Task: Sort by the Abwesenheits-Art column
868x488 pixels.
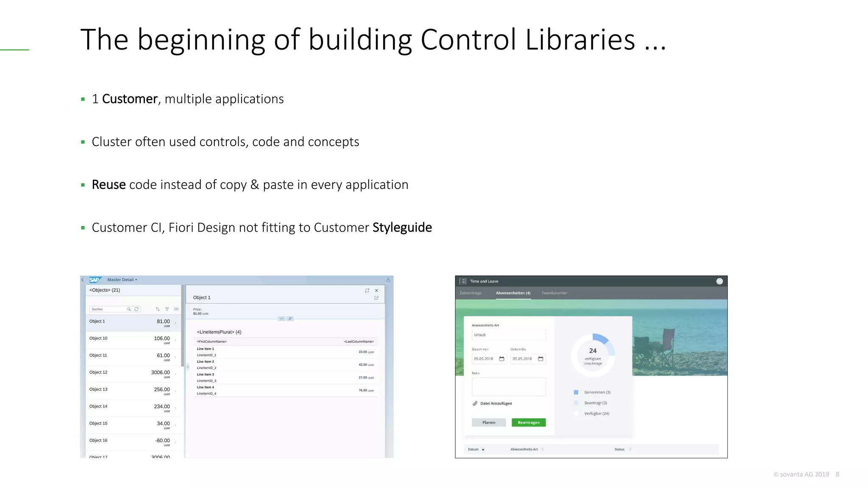Action: (x=527, y=449)
